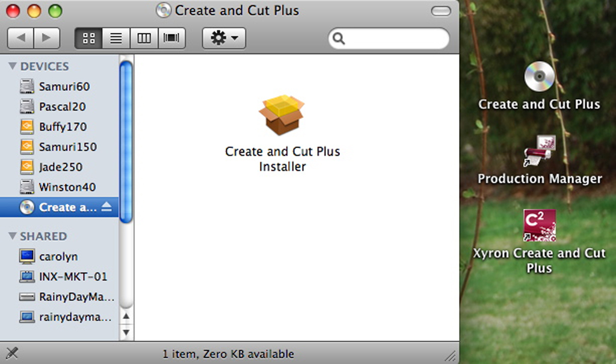Select Buffy170 label in sidebar
Viewport: 616px width, 364px height.
63,126
